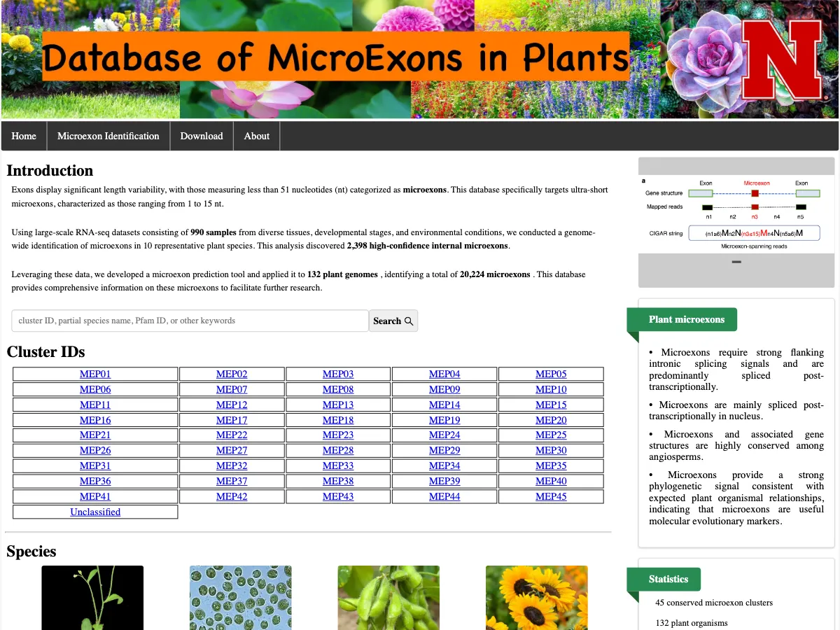Click cluster ID MEP22

pos(232,435)
